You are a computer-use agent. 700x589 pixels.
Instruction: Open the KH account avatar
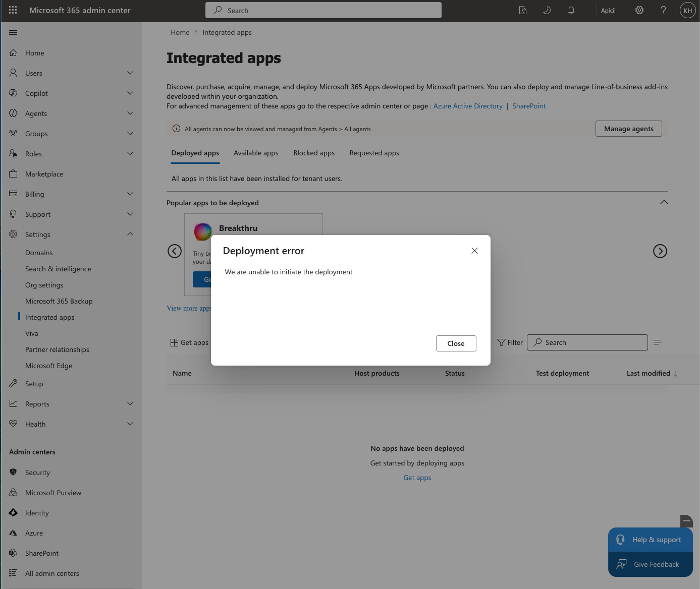pyautogui.click(x=687, y=10)
